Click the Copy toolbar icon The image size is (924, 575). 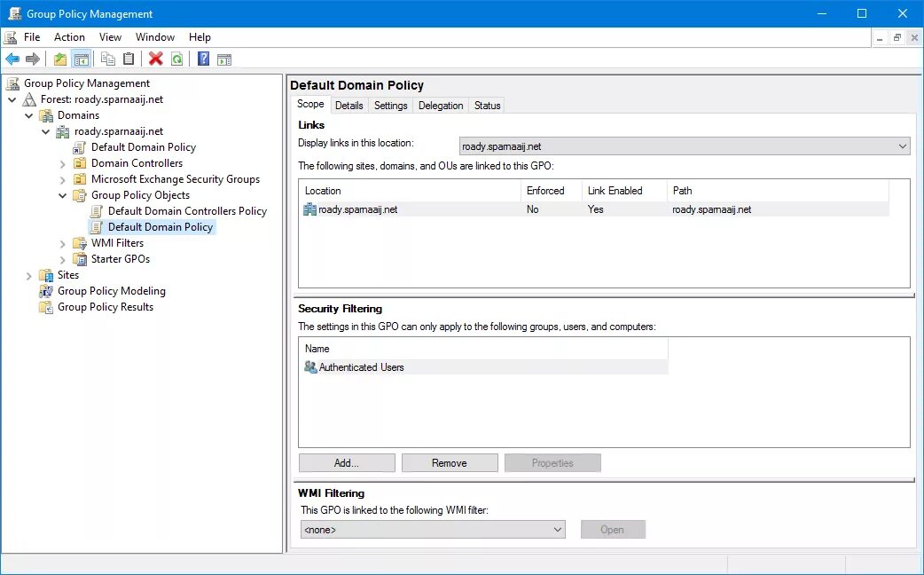point(108,59)
